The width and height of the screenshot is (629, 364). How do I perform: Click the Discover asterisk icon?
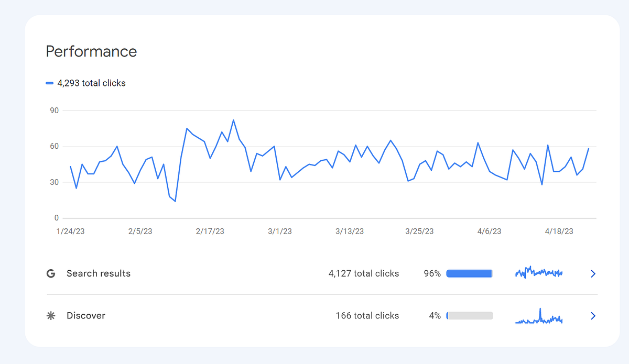point(51,316)
